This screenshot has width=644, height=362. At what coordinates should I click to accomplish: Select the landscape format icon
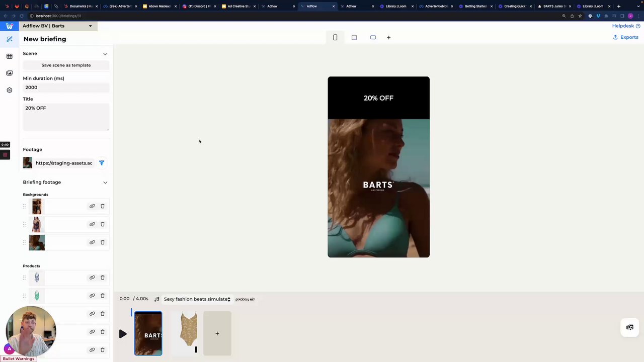click(x=373, y=37)
